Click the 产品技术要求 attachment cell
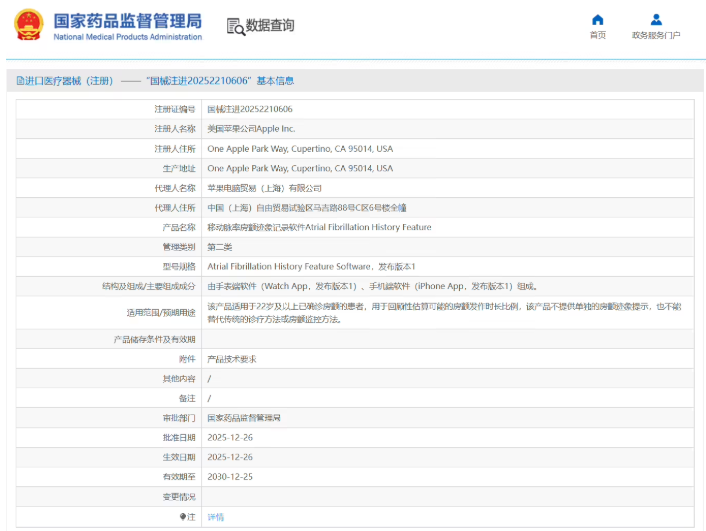 [231, 359]
